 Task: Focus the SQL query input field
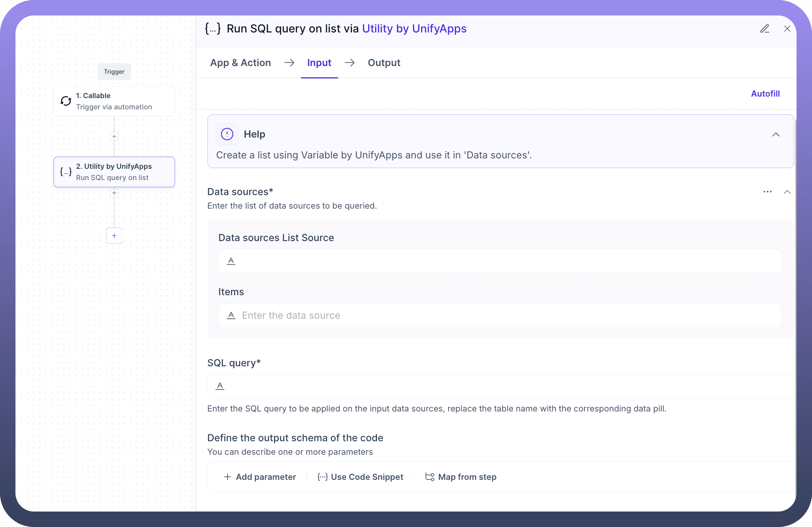(500, 386)
